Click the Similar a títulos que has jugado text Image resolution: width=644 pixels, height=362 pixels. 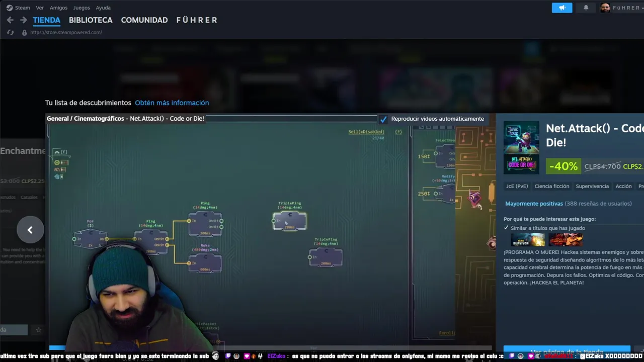point(548,228)
